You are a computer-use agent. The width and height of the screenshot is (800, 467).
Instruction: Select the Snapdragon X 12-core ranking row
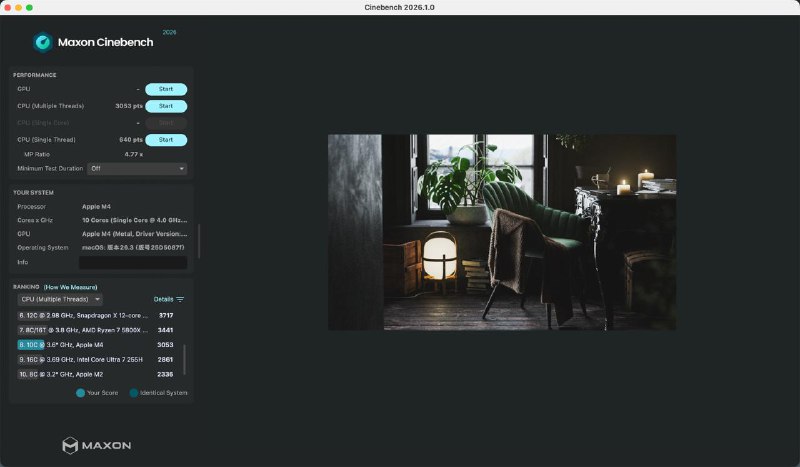coord(96,316)
